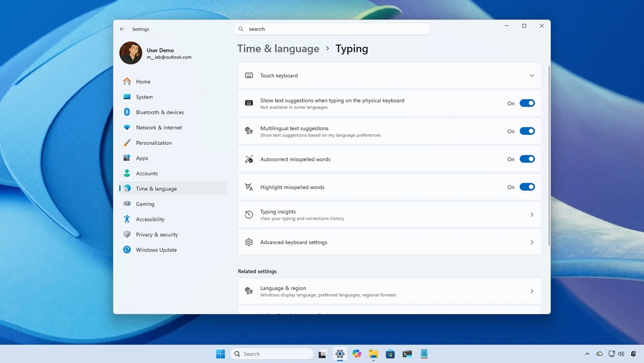The image size is (644, 363).
Task: Open Network & internet settings
Action: coord(158,127)
